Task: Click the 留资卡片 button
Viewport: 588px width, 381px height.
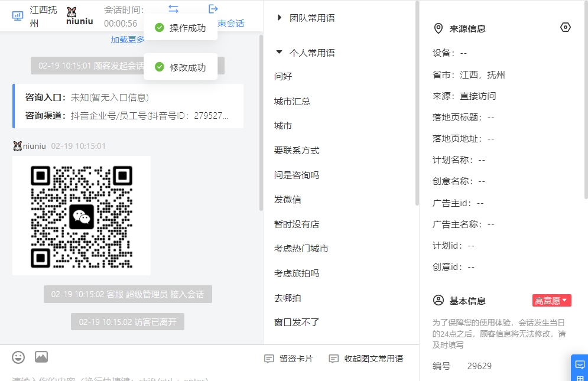Action: tap(289, 359)
